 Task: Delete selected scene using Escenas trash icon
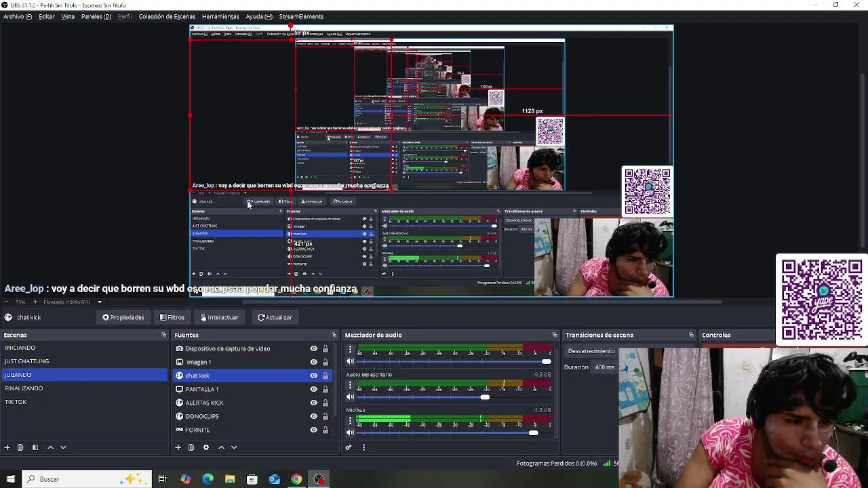(x=20, y=447)
